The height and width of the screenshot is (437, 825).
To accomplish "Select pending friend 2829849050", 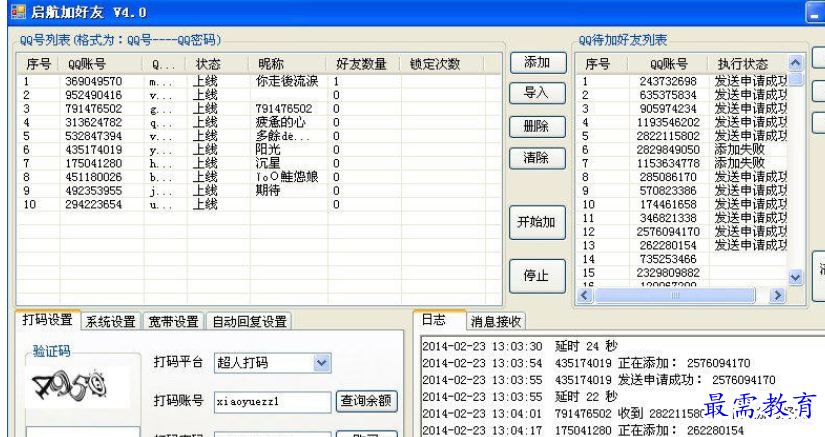I will click(682, 150).
